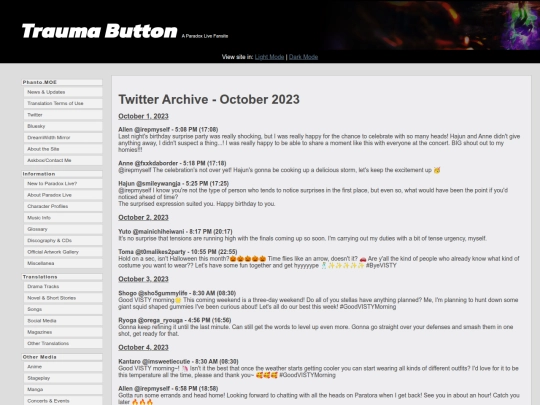Click the October 2, 2023 date heading
This screenshot has height=405, width=540.
click(143, 218)
